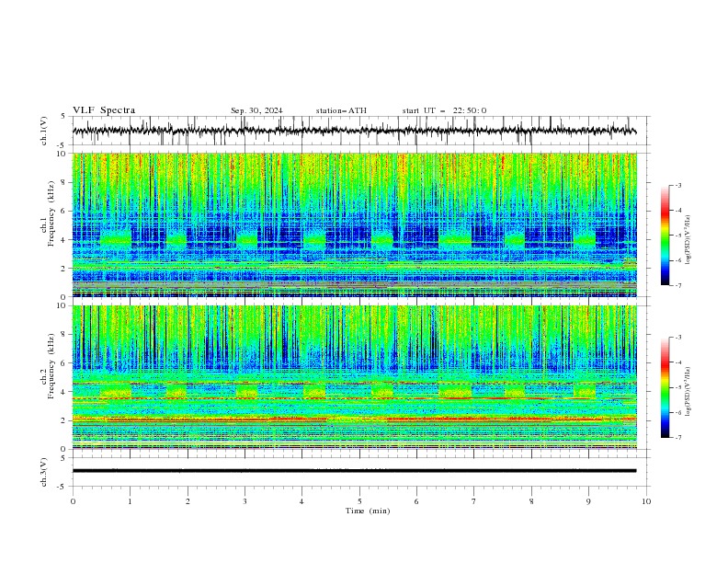
Task: Click time axis tick label "1"
Action: pos(130,501)
